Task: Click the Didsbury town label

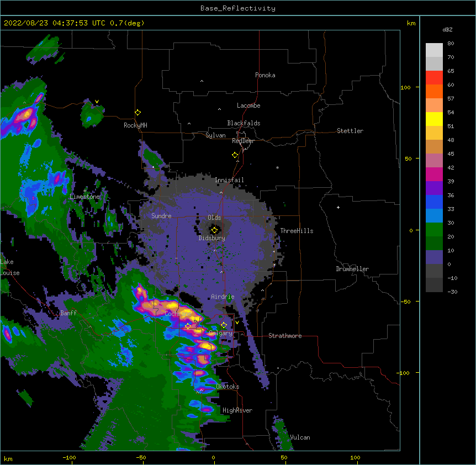Action: pyautogui.click(x=212, y=238)
